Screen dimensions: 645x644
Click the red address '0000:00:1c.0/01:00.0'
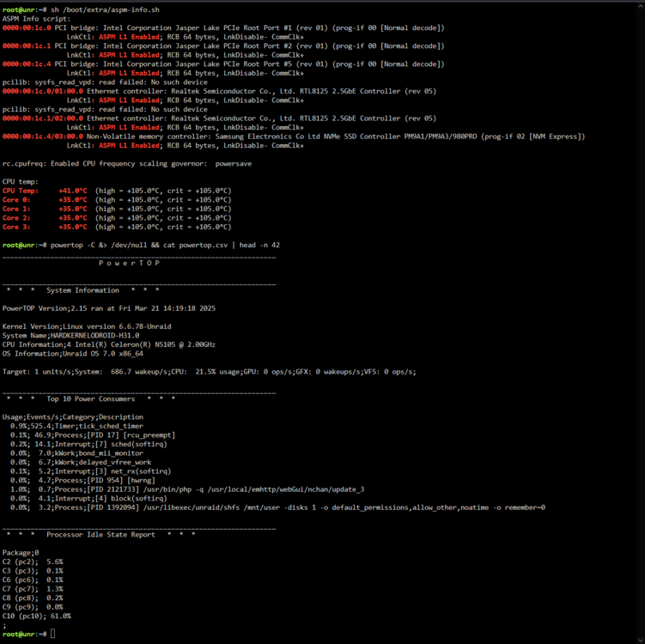42,91
